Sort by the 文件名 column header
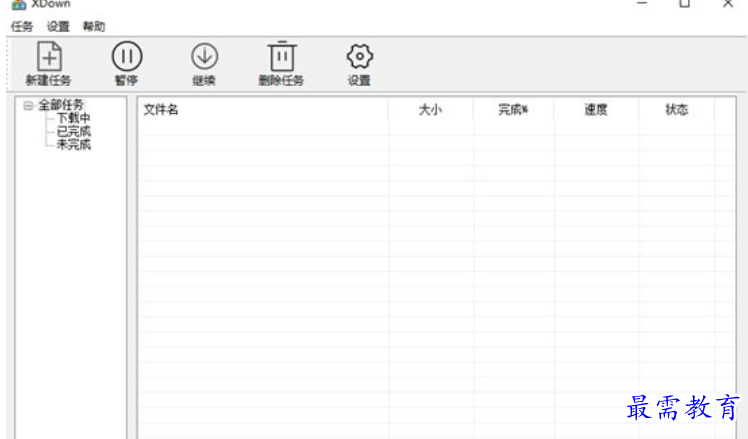Viewport: 748px width, 439px height. (263, 109)
